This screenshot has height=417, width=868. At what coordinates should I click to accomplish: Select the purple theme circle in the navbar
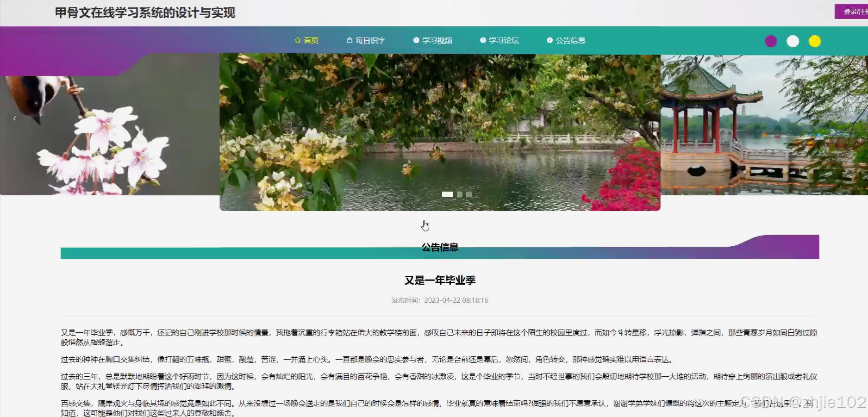click(x=770, y=41)
